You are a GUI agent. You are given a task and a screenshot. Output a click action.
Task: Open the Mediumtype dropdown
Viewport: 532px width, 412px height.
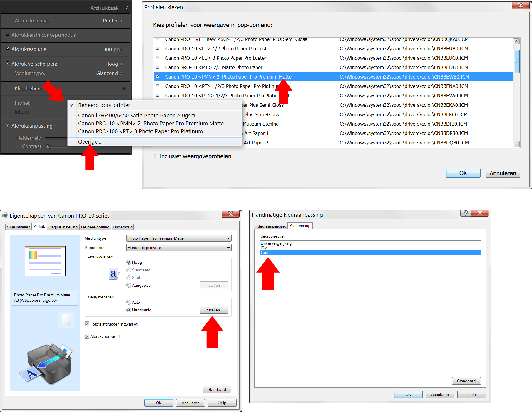pos(179,238)
